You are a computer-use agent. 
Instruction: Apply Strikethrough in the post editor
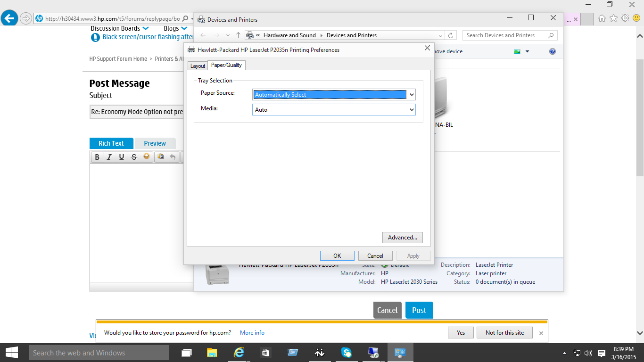point(134,157)
